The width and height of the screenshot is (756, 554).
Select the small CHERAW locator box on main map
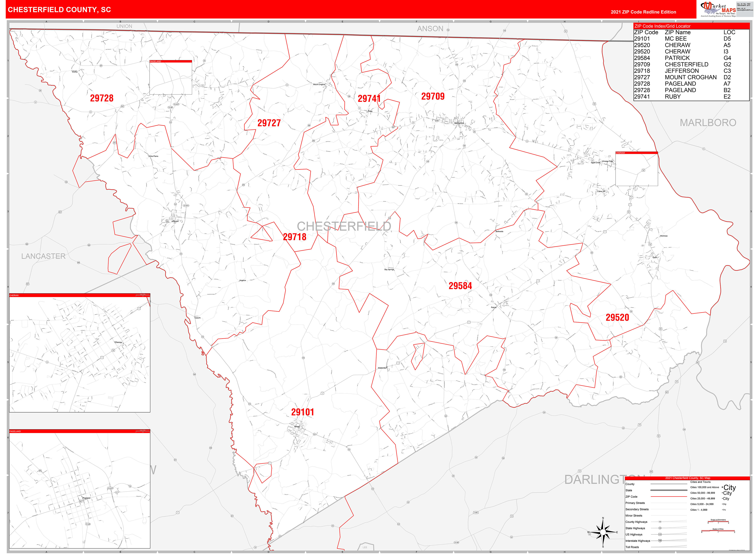click(637, 169)
